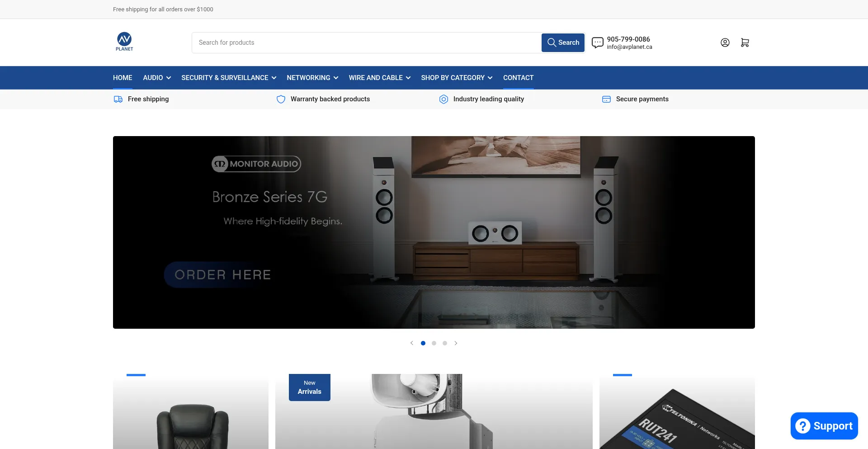Click the Industry leading quality badge icon
Viewport: 868px width, 449px height.
tap(443, 99)
